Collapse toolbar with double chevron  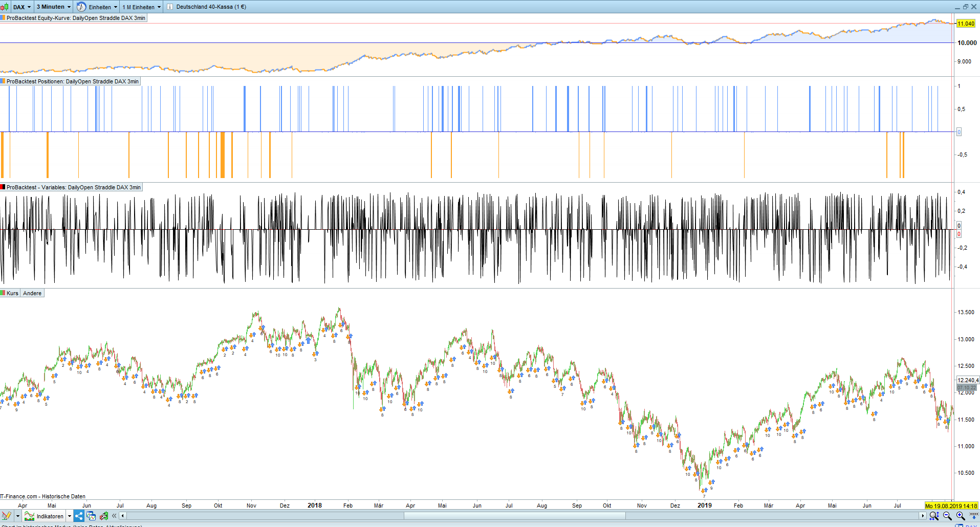pos(114,516)
